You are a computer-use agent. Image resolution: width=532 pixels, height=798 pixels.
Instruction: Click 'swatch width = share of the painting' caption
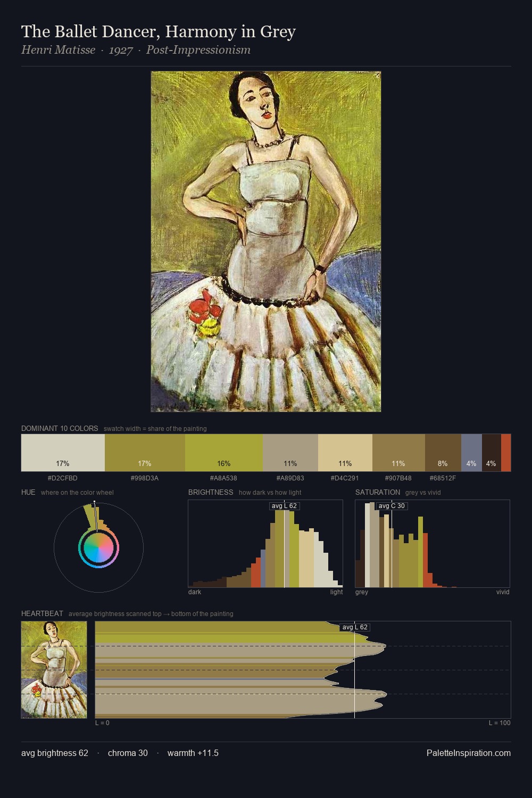point(155,429)
